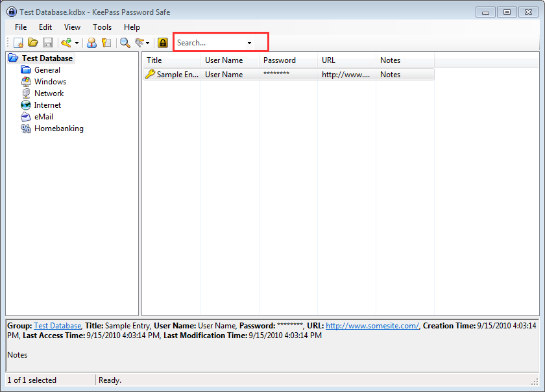Click the KeePass lock icon in title bar

point(12,12)
